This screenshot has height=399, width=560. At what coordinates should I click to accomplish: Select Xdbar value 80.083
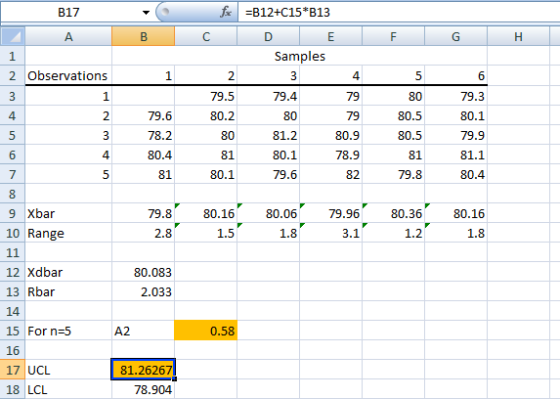[143, 272]
